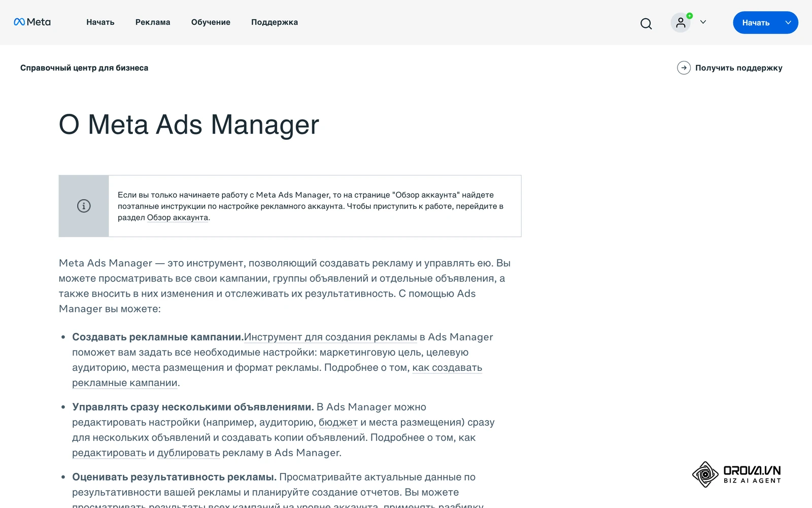
Task: Open the дублировать link
Action: [189, 453]
